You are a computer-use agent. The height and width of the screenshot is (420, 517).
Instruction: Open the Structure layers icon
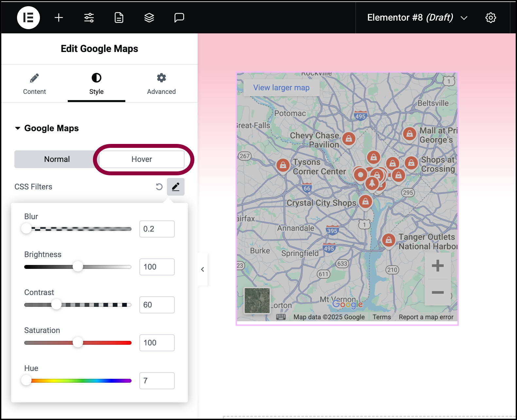pos(149,18)
